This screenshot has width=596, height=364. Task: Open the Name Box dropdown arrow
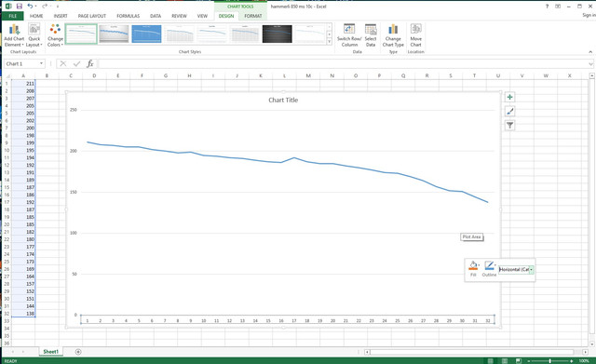(x=41, y=64)
